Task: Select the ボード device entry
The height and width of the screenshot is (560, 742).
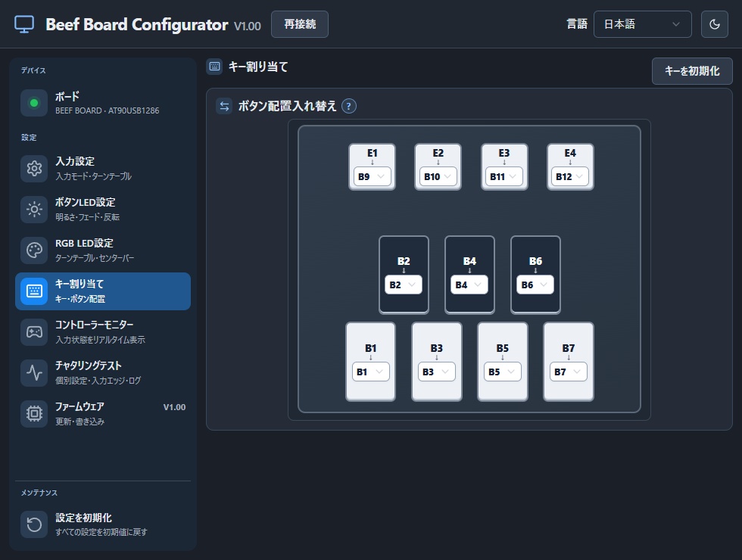Action: 103,103
